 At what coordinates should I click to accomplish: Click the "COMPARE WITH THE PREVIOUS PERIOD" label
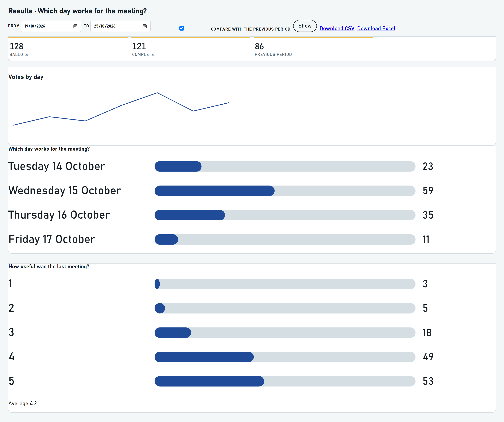point(250,29)
